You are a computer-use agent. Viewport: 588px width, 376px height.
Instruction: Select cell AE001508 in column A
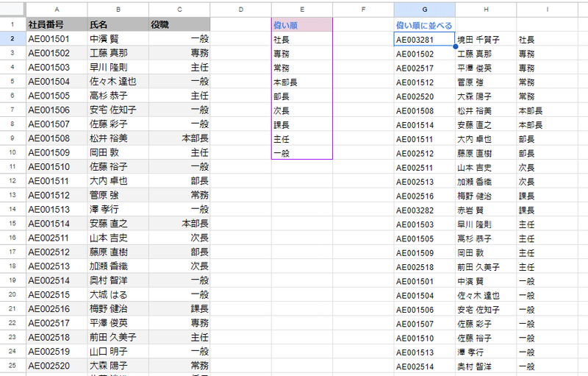(x=57, y=138)
